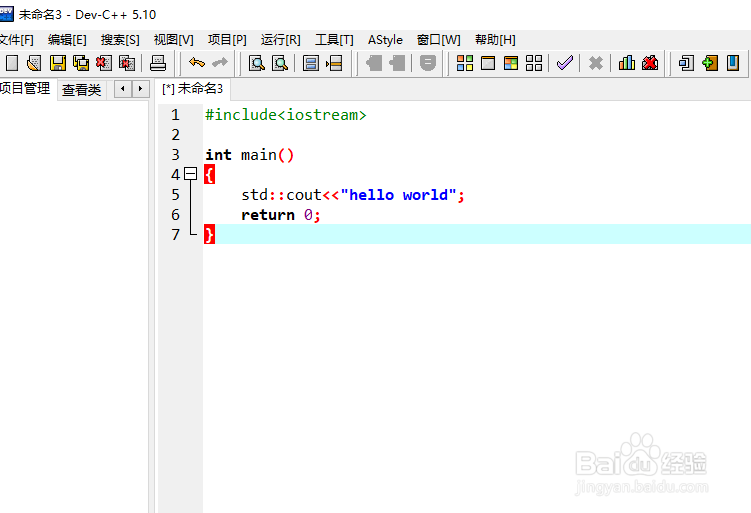Click the opening brace on line 4

point(209,175)
